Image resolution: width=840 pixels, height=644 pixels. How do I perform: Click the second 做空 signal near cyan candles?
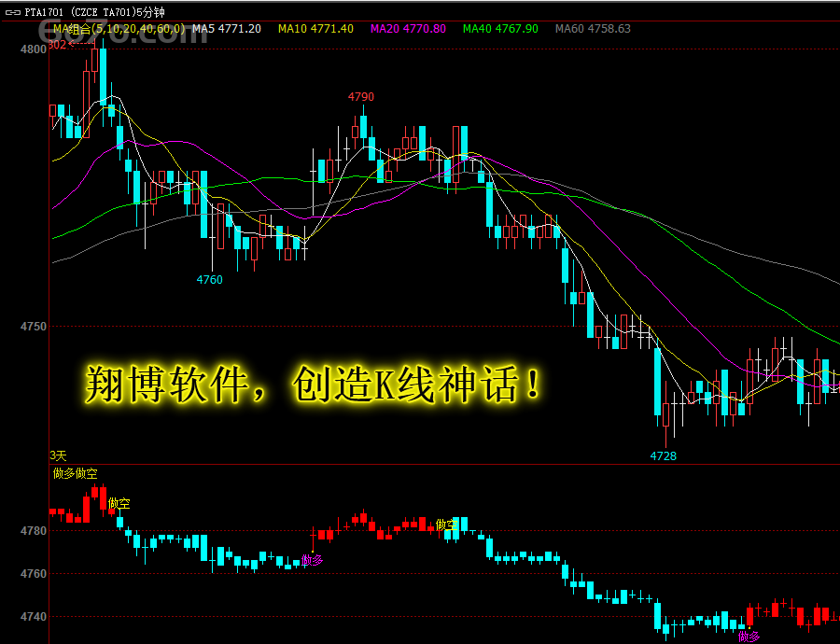click(x=447, y=525)
